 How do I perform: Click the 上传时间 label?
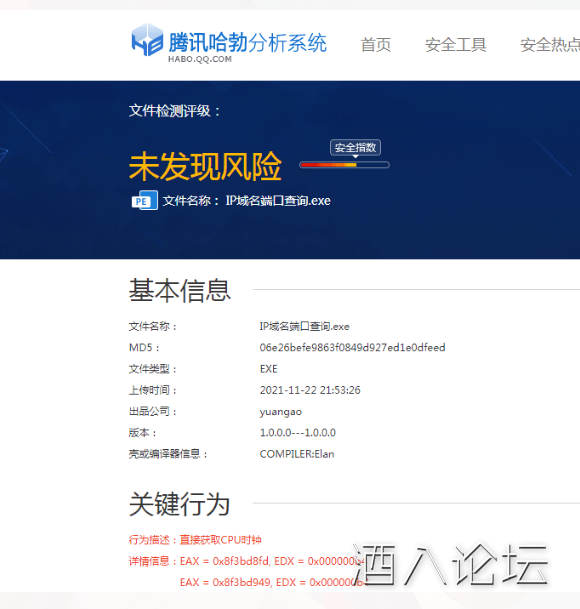tap(153, 390)
